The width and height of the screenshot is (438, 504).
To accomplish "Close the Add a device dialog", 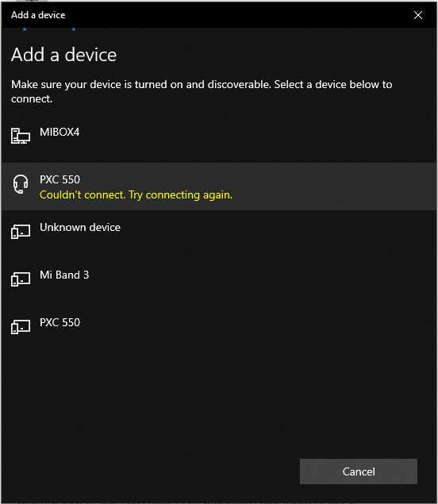I will [x=418, y=15].
